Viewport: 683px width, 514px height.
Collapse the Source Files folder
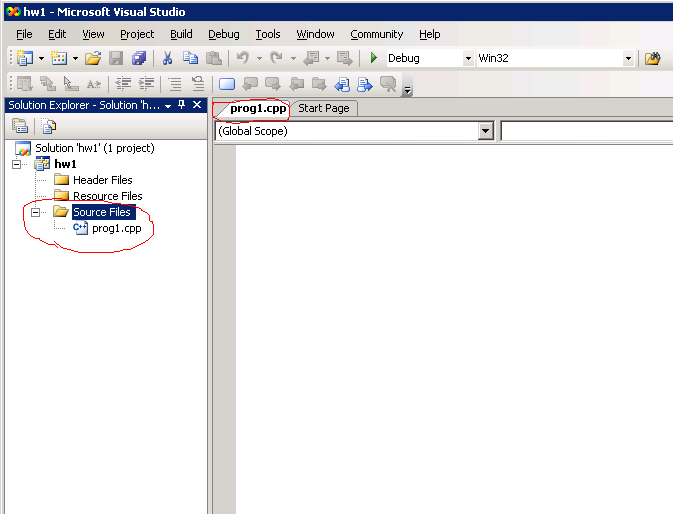pyautogui.click(x=35, y=212)
